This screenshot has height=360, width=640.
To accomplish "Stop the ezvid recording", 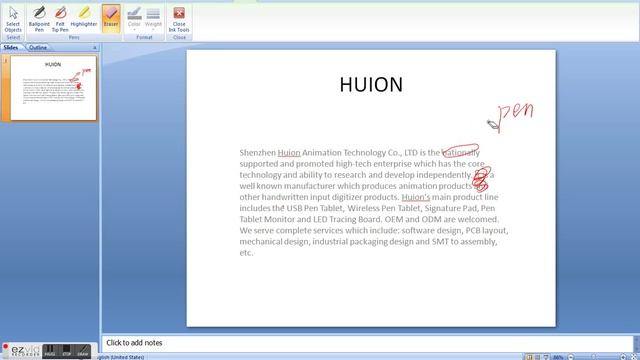I will click(67, 351).
